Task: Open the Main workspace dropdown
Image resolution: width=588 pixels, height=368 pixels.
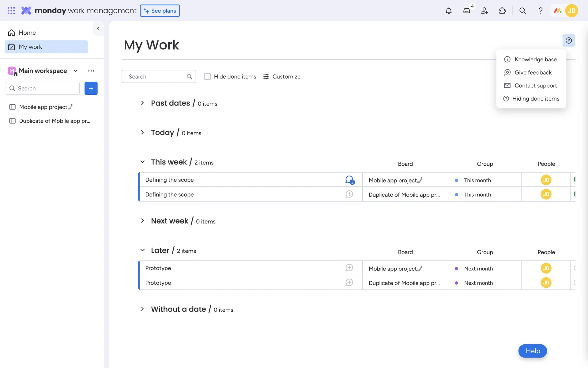Action: [x=76, y=71]
